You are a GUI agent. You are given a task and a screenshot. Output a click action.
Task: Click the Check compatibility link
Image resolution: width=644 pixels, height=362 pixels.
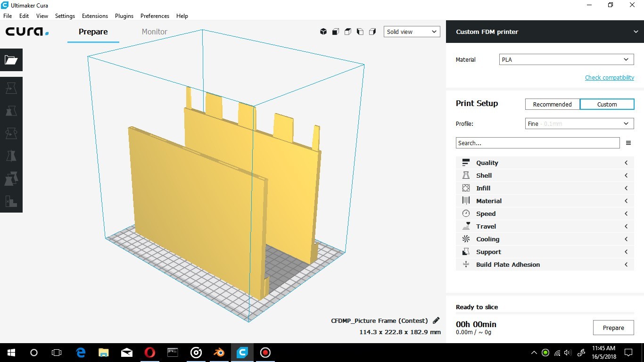[x=609, y=77]
